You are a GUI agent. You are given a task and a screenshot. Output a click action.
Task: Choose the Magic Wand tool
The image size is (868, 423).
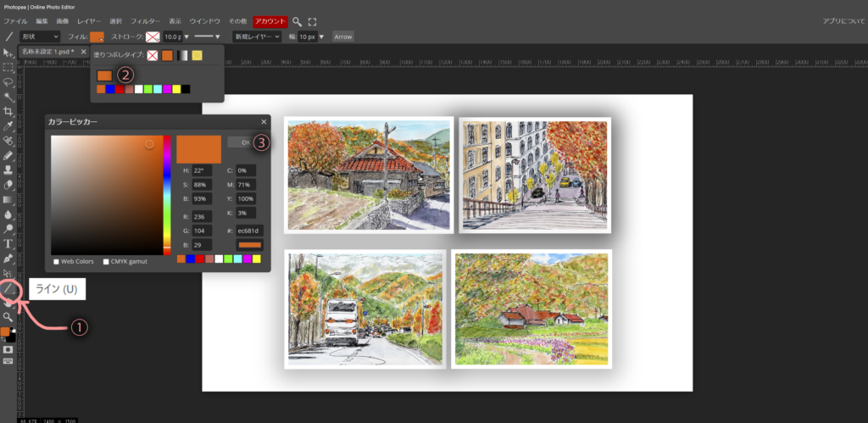pyautogui.click(x=8, y=97)
